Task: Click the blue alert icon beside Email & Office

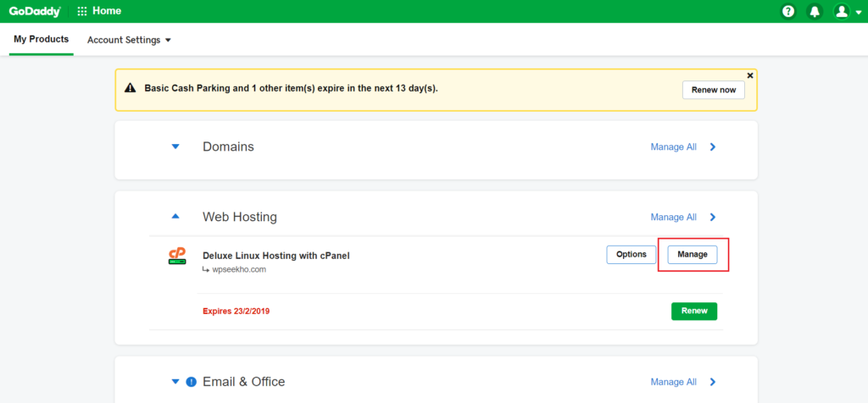Action: point(191,382)
